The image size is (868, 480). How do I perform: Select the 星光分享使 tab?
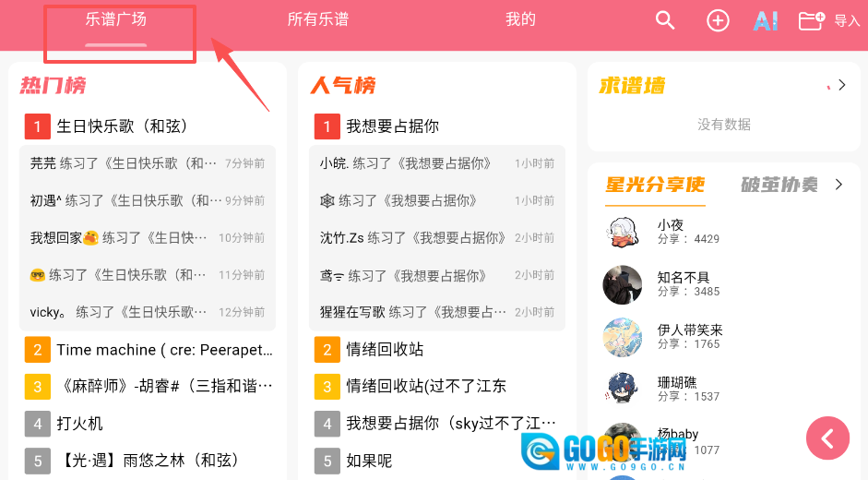pyautogui.click(x=655, y=185)
